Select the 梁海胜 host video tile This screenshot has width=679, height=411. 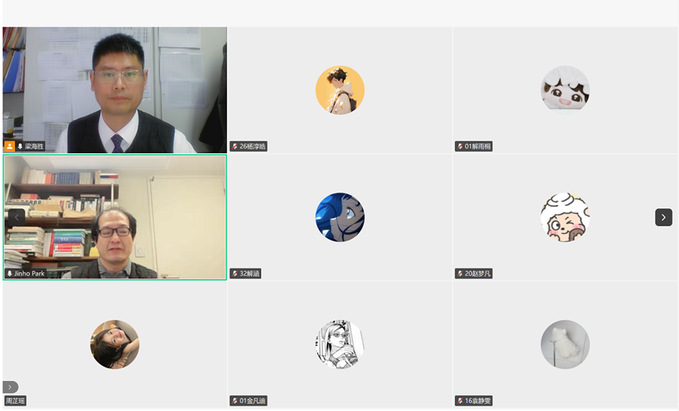[115, 90]
